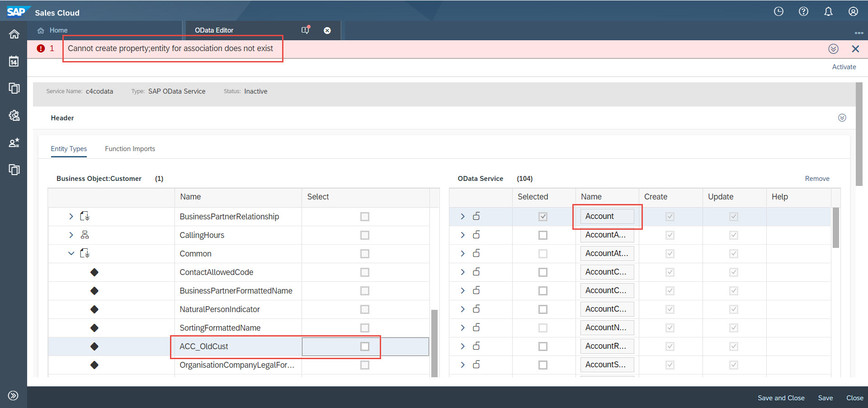Viewport: 868px width, 408px height.
Task: Click the Business Object table scrollbar
Action: (x=434, y=343)
